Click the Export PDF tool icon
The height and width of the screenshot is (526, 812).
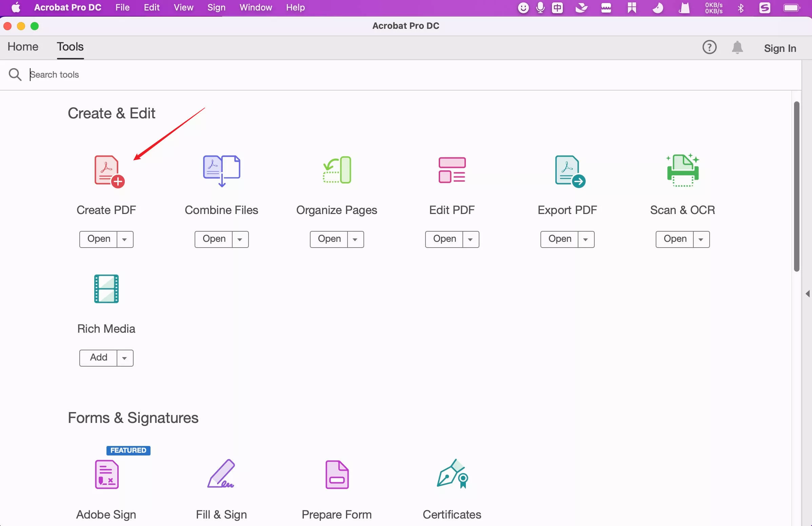tap(570, 171)
